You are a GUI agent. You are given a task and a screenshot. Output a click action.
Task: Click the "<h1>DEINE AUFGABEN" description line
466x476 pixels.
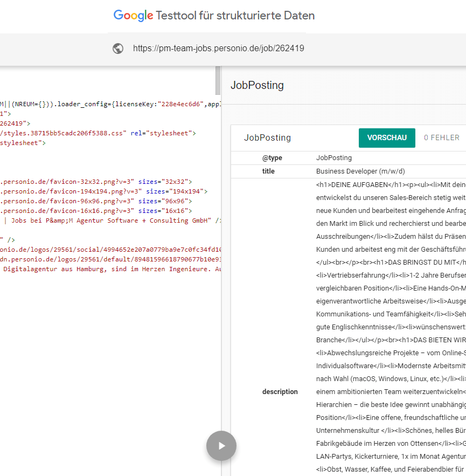click(x=391, y=185)
